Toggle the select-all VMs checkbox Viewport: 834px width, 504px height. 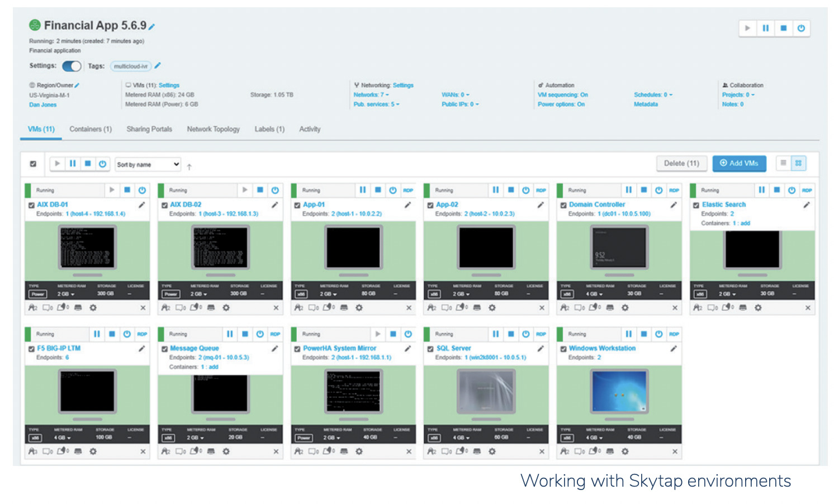pyautogui.click(x=33, y=164)
